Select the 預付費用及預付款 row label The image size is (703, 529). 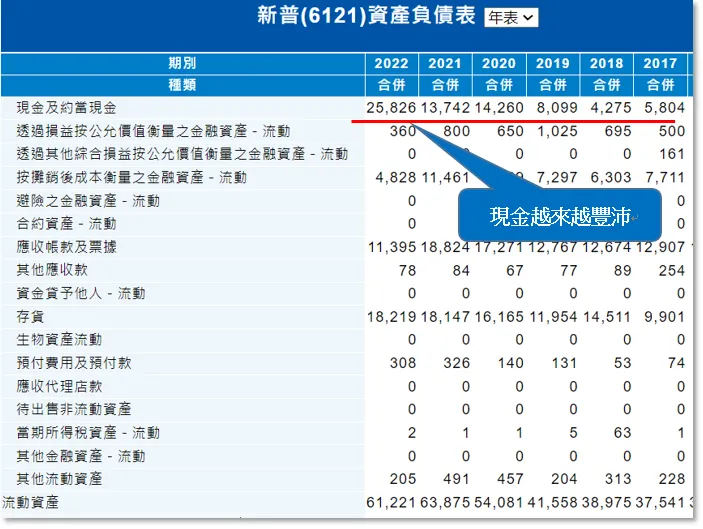[74, 363]
